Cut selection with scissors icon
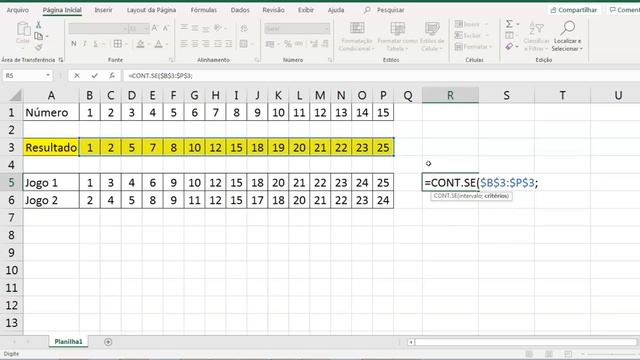This screenshot has height=360, width=640. (x=38, y=25)
